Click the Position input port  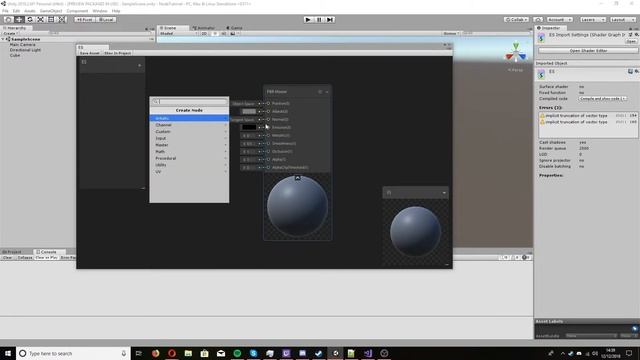click(x=268, y=104)
